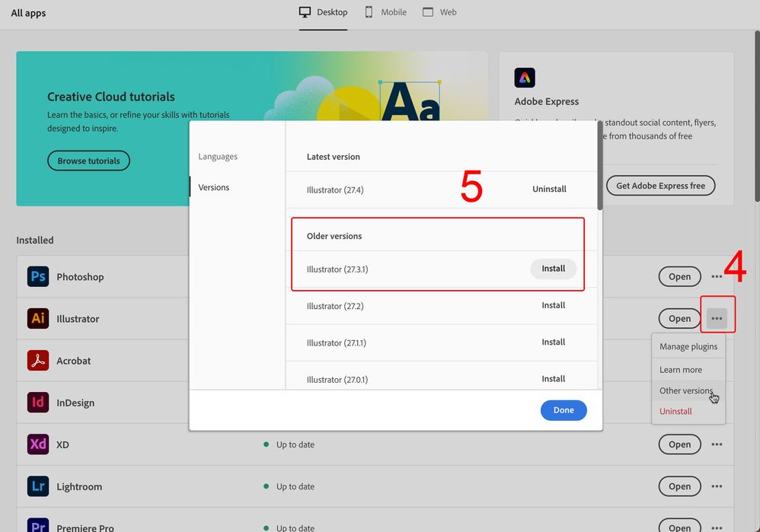Open Photoshop with its Open button
Image resolution: width=760 pixels, height=532 pixels.
pyautogui.click(x=679, y=277)
